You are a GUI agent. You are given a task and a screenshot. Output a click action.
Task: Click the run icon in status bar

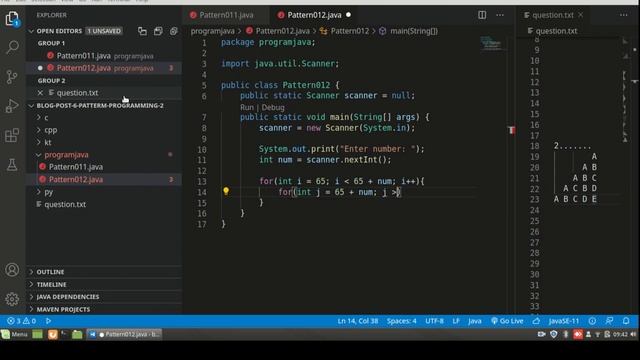[49, 321]
